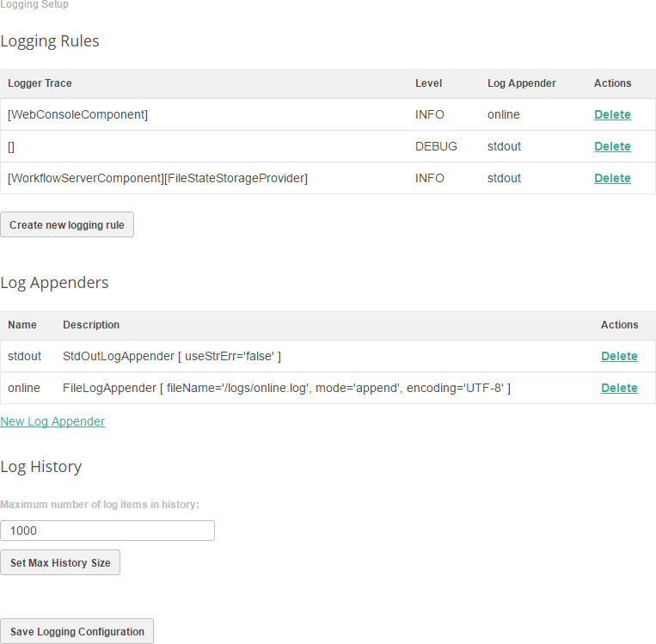Click Create new logging rule button

pyautogui.click(x=67, y=224)
